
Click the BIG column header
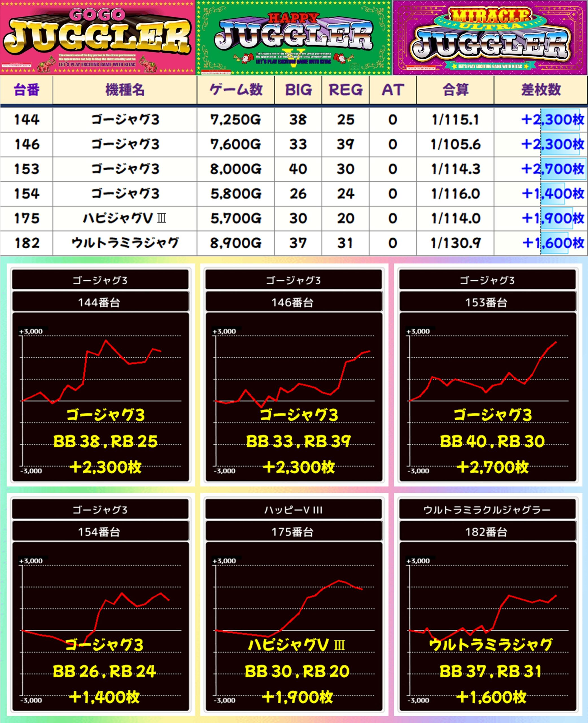[298, 90]
